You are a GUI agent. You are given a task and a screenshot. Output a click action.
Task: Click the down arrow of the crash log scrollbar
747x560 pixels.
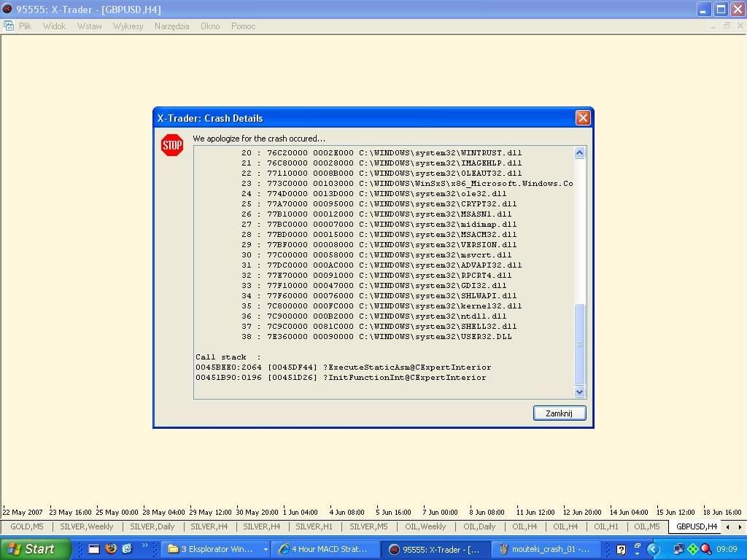click(x=579, y=392)
